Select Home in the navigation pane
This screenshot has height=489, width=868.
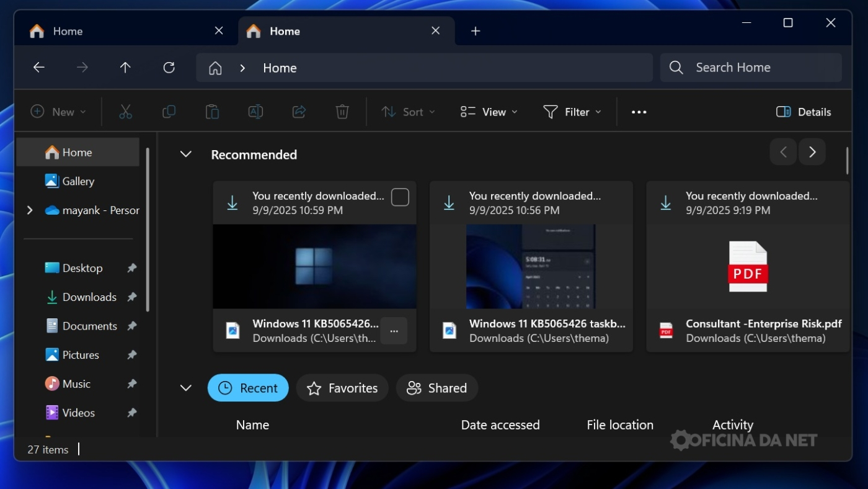coord(78,152)
